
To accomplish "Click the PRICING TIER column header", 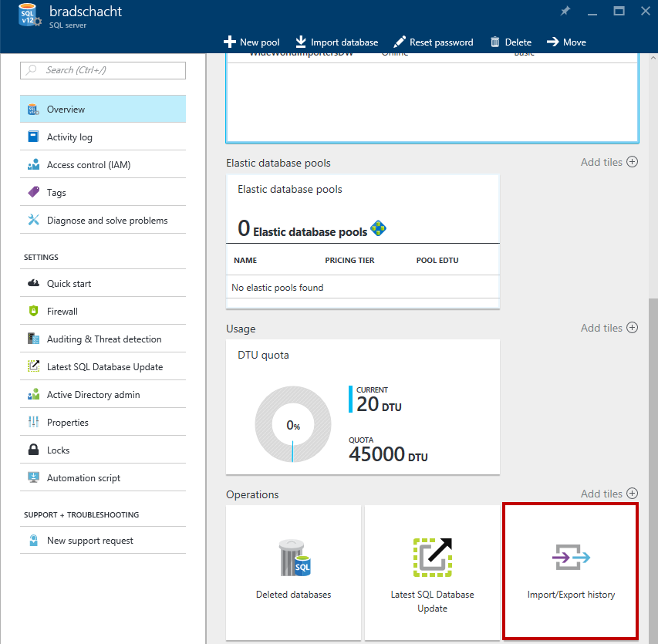I will [349, 260].
